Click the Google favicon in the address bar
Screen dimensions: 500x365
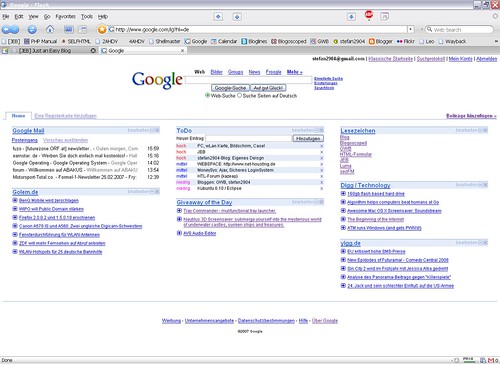[111, 30]
